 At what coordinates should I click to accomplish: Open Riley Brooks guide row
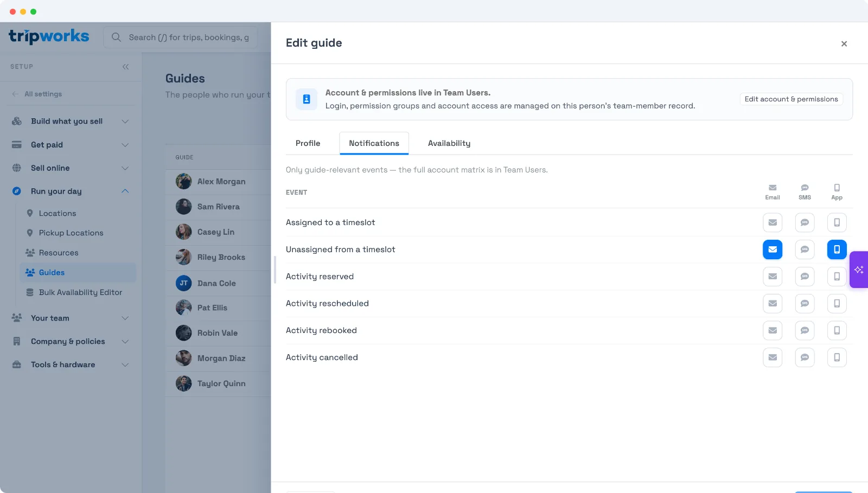(x=218, y=257)
